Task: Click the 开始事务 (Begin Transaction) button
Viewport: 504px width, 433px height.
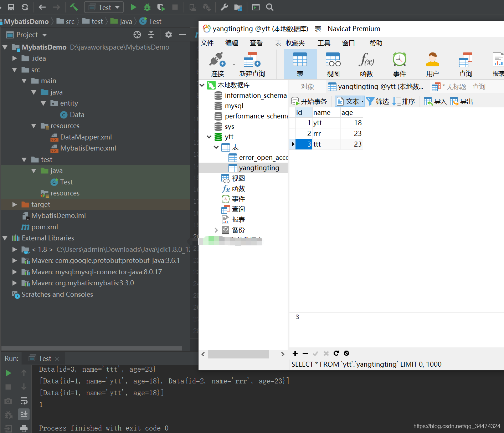Action: (x=309, y=102)
